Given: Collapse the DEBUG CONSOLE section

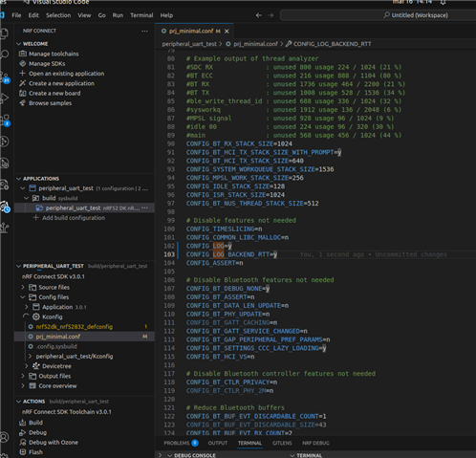Looking at the screenshot, I should coord(170,455).
